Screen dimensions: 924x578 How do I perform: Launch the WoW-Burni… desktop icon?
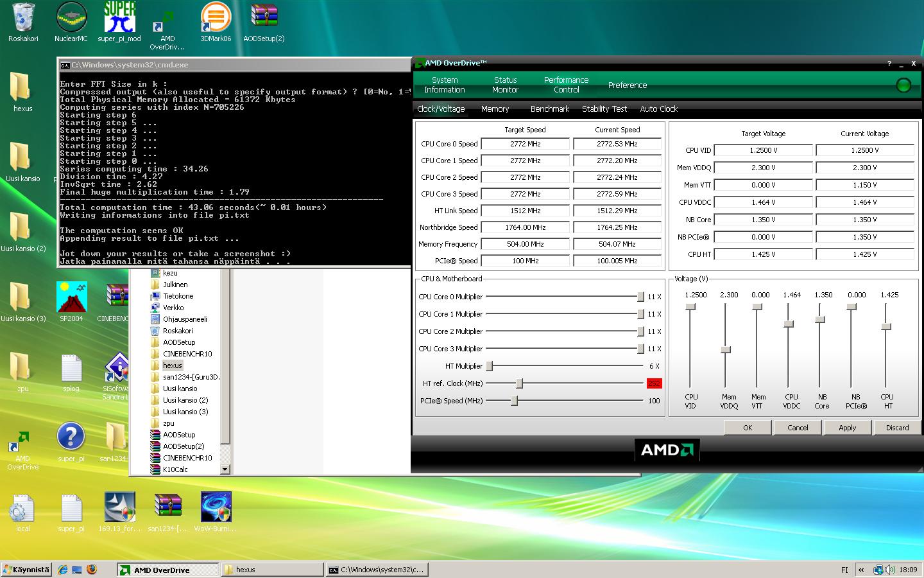point(216,512)
